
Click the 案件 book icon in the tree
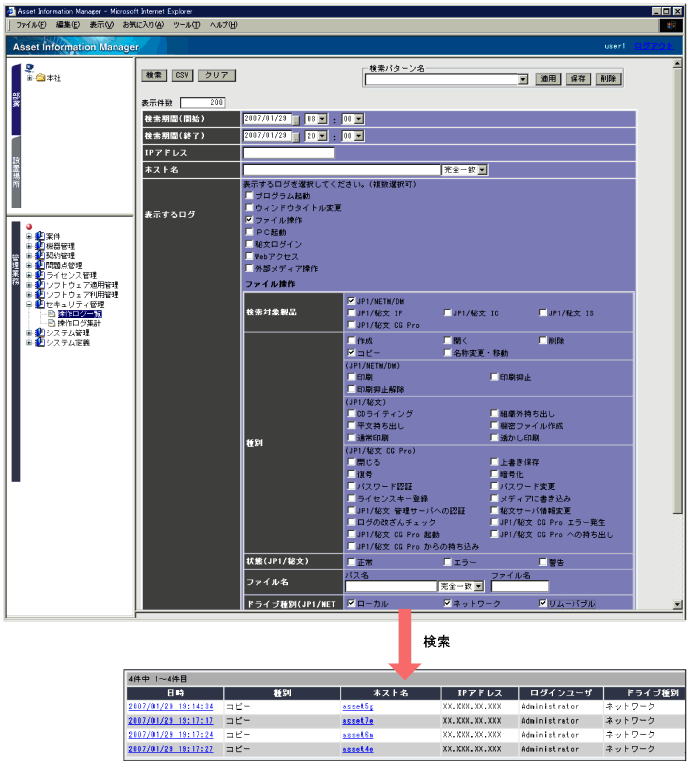[x=40, y=236]
